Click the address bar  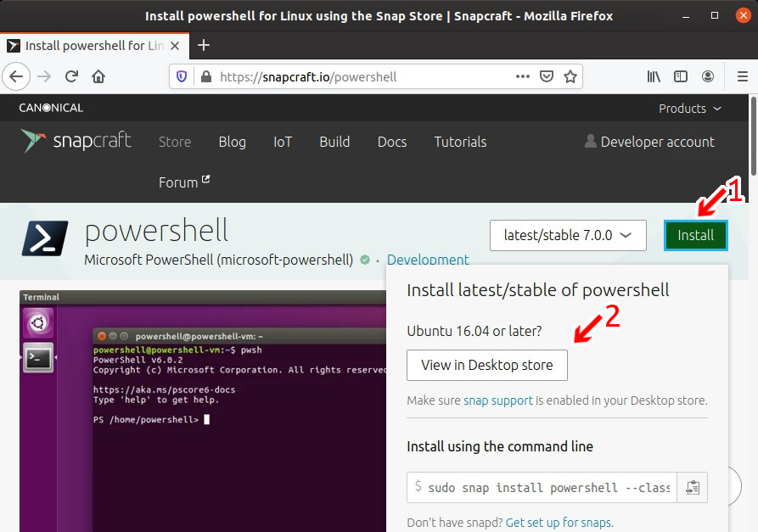pos(340,76)
